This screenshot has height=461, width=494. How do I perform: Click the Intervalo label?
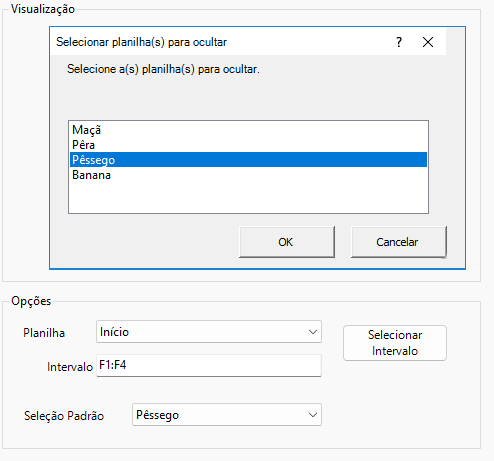70,367
